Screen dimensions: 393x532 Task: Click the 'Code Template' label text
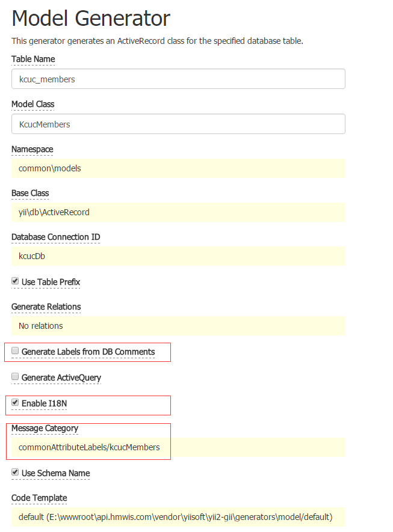point(39,498)
